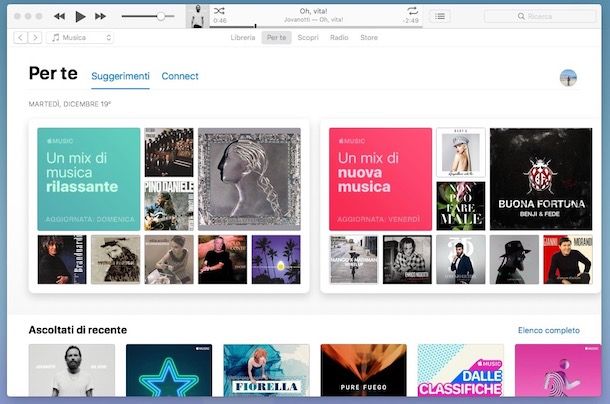Toggle shuffle mode icon
Viewport: 610px width, 404px height.
click(x=219, y=11)
